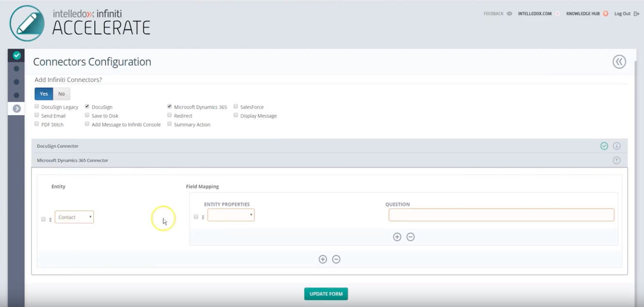
Task: Open the Contact entity dropdown
Action: coord(74,217)
